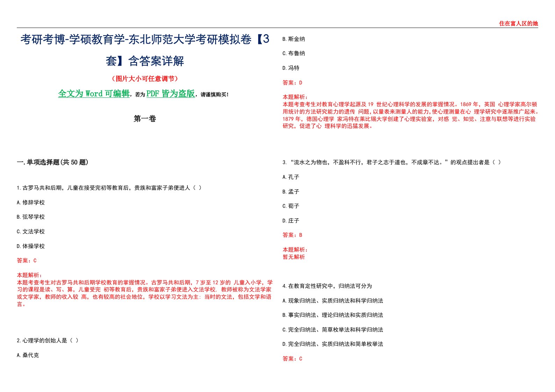555x392 pixels.
Task: Click the red note (图片大小可任意调节)
Action: (x=145, y=79)
